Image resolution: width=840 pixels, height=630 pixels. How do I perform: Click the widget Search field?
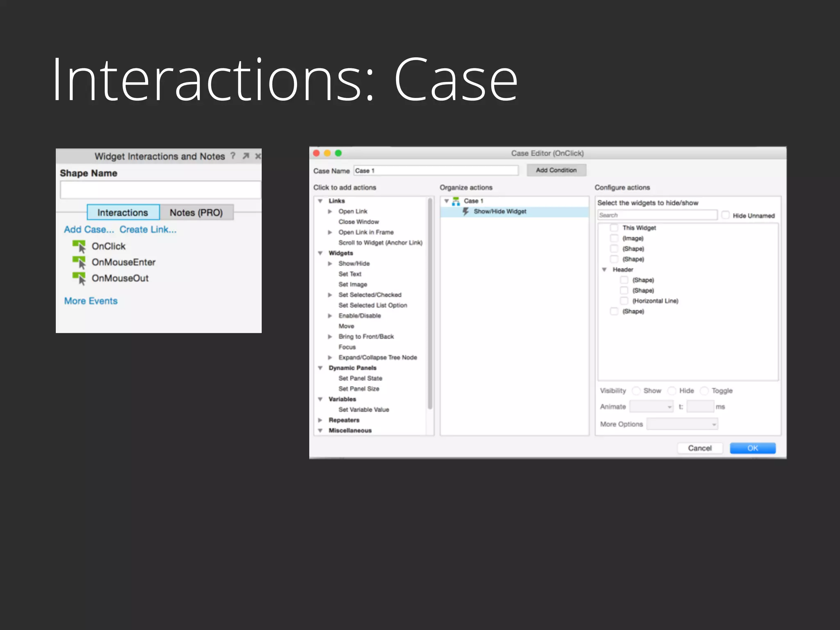[657, 215]
